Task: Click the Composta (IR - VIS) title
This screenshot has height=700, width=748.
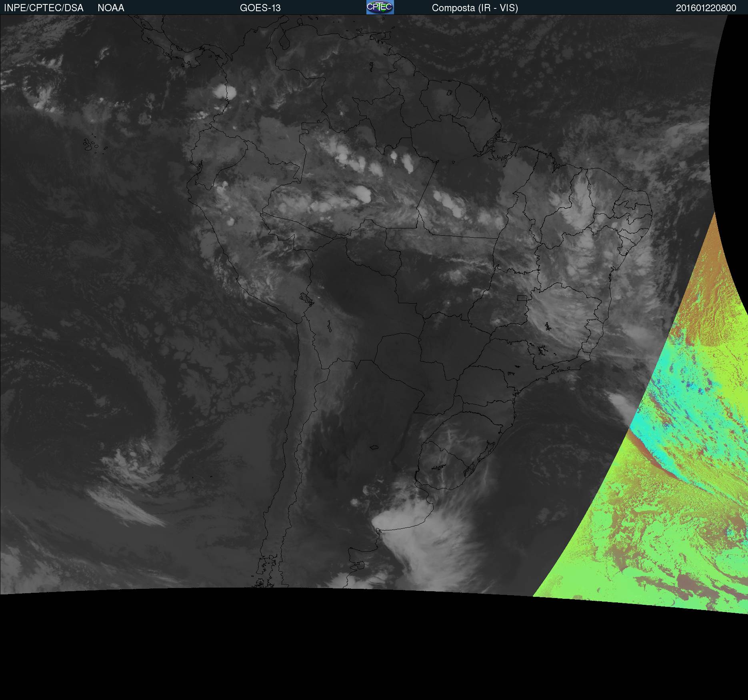Action: pyautogui.click(x=475, y=8)
